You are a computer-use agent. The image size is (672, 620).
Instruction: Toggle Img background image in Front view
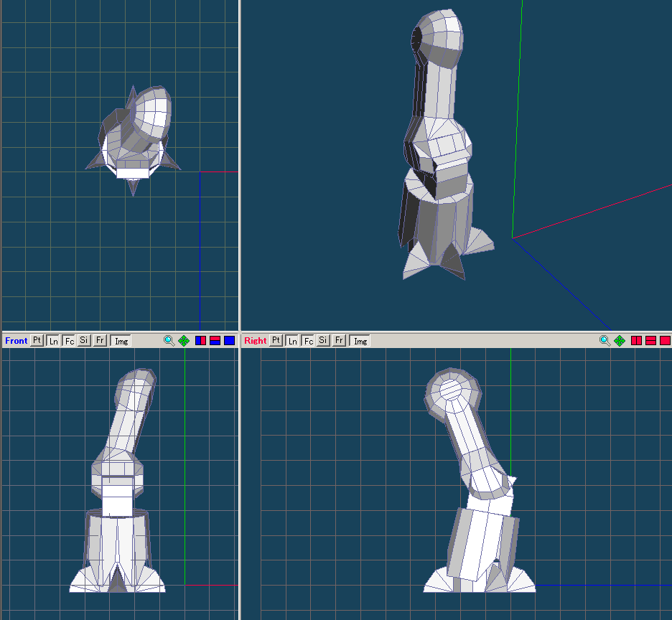[121, 341]
